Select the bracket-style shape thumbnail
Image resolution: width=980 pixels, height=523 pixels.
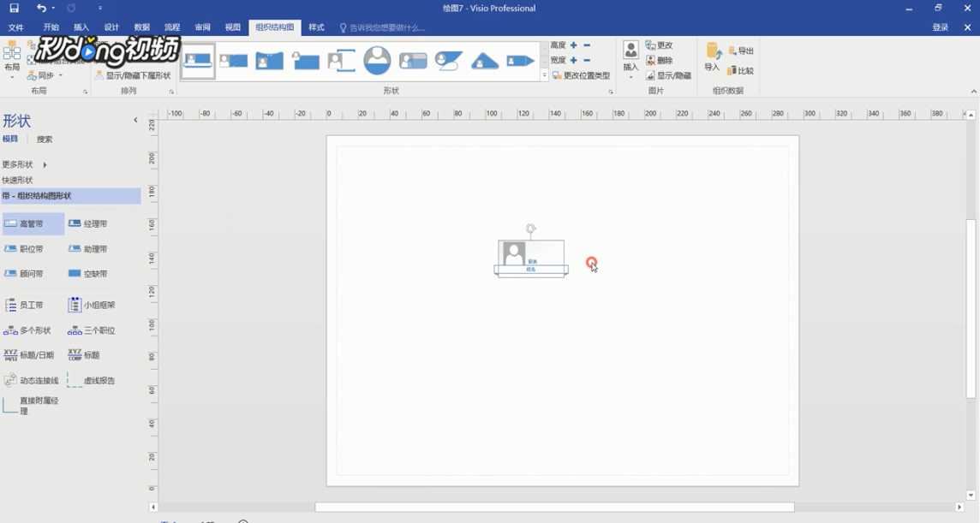pyautogui.click(x=341, y=61)
